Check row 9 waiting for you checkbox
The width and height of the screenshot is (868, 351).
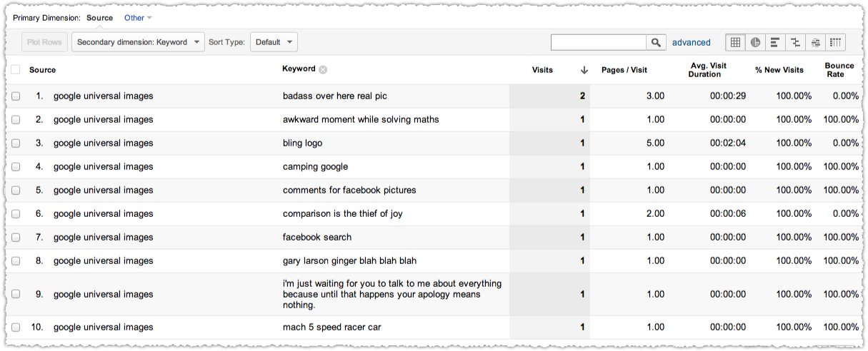click(16, 294)
